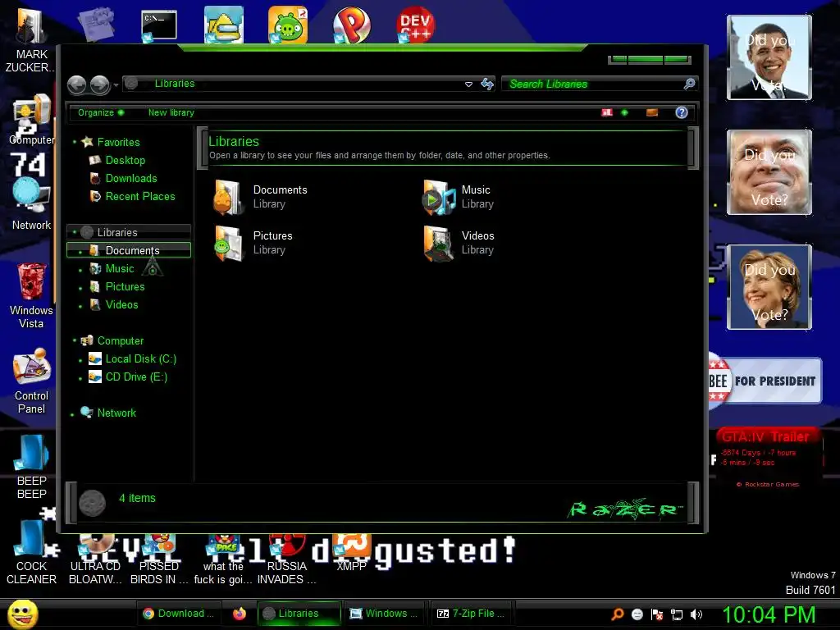Open Firefox from the taskbar

click(240, 614)
